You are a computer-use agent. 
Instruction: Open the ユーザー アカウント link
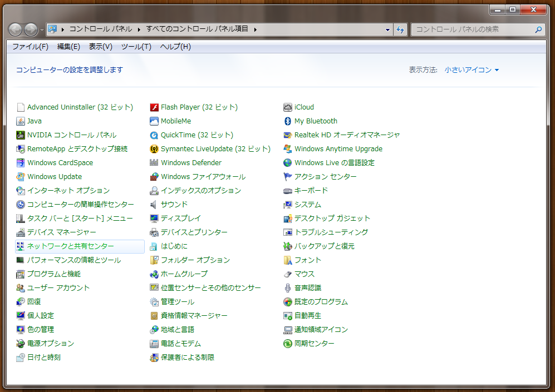[58, 287]
